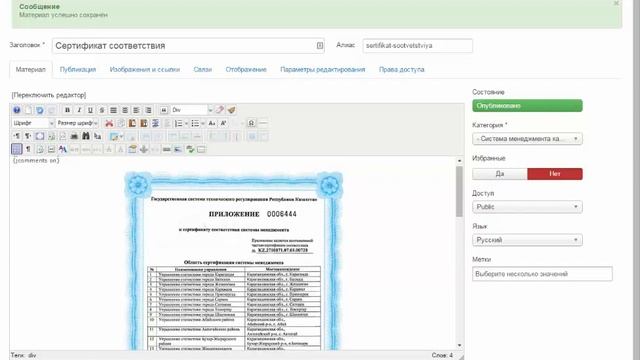Insert special character Omega icon
Image resolution: width=640 pixels, height=360 pixels.
pos(251,123)
